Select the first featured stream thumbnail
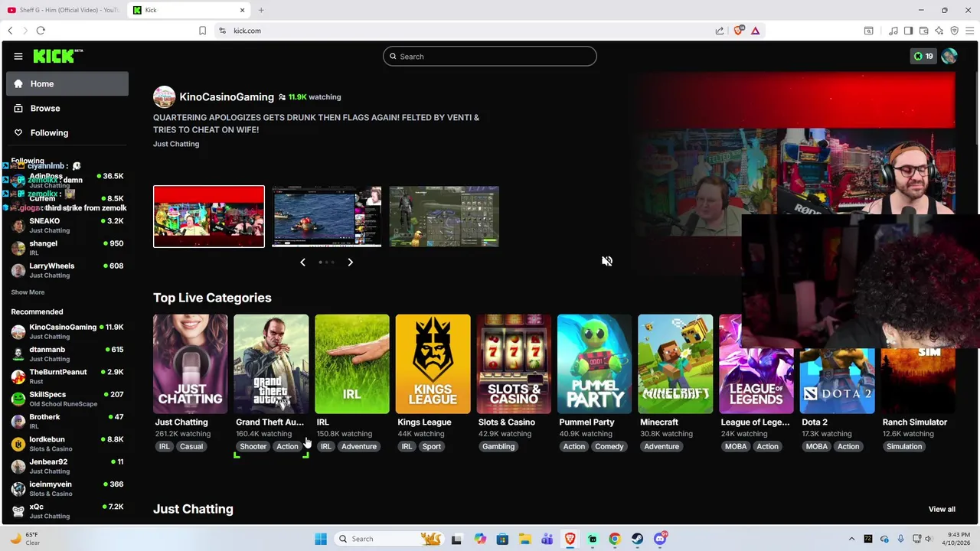The height and width of the screenshot is (551, 980). tap(209, 217)
